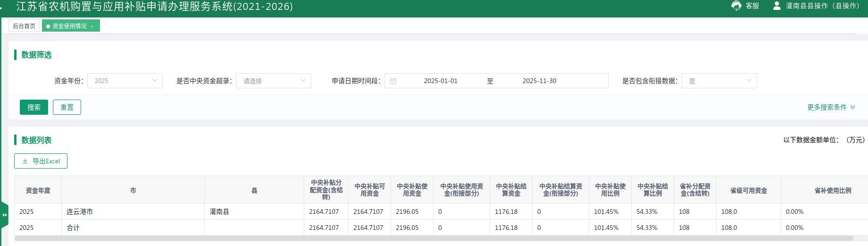Select the 灌南县 table row cell

254,212
